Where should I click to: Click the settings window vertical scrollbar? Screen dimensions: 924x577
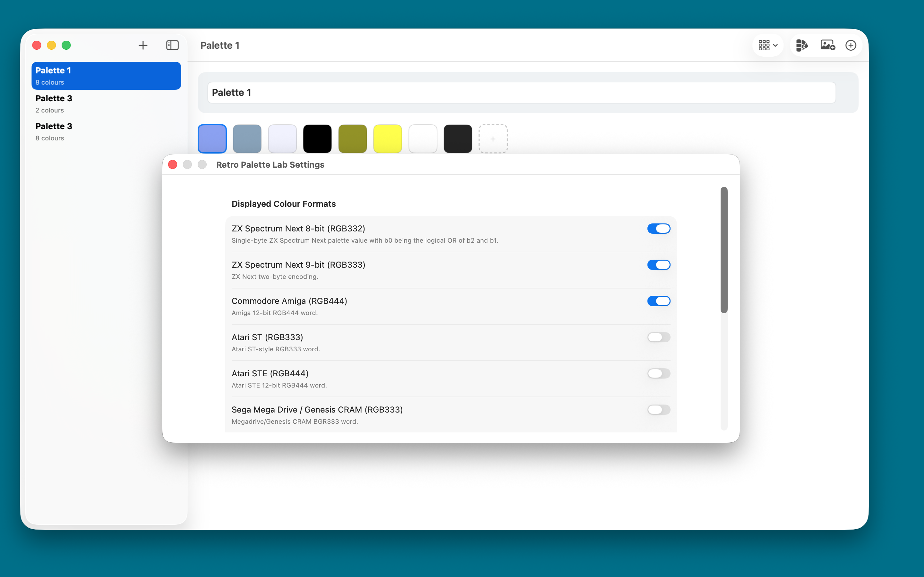point(724,250)
